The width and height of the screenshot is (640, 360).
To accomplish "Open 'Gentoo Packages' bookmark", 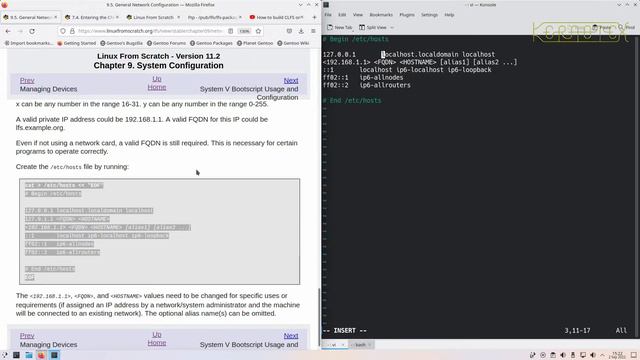I will (x=211, y=43).
